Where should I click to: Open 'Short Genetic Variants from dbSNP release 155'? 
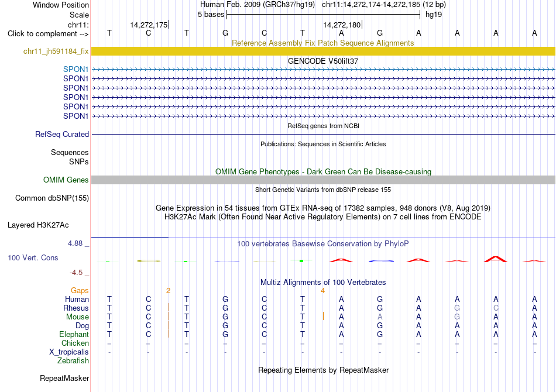323,190
